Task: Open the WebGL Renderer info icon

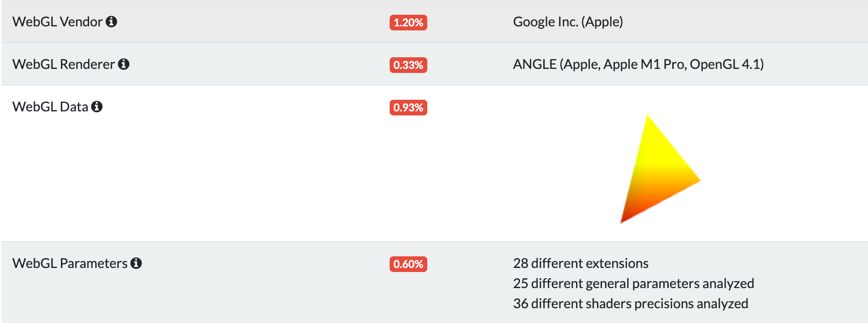Action: (124, 64)
